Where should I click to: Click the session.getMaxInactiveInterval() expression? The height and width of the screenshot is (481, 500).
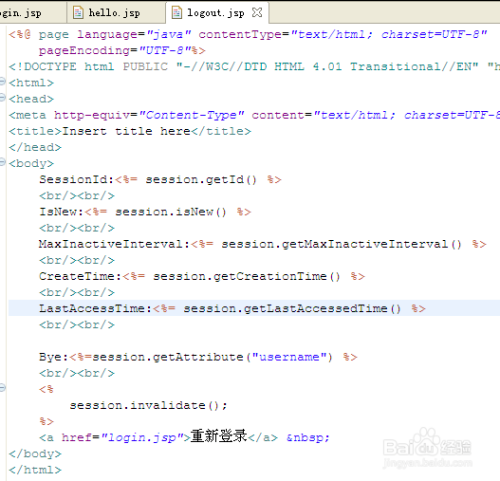tap(342, 244)
